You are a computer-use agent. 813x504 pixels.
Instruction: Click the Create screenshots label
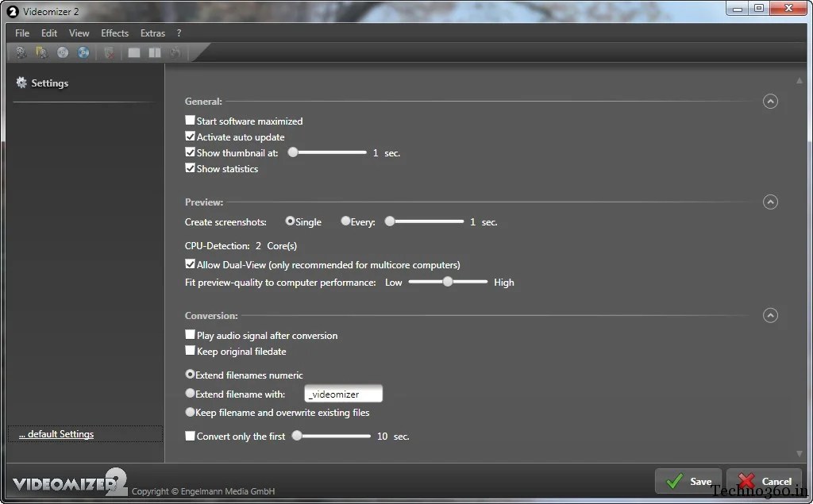(x=225, y=222)
